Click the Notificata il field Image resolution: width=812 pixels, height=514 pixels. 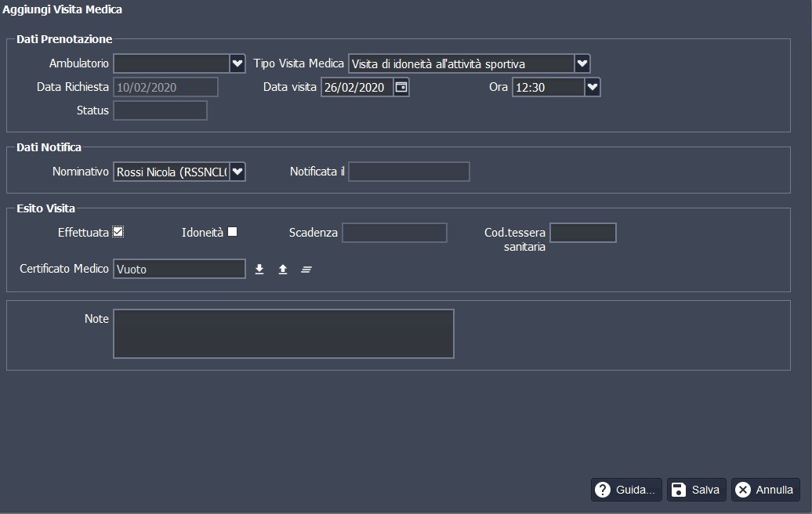[x=408, y=172]
